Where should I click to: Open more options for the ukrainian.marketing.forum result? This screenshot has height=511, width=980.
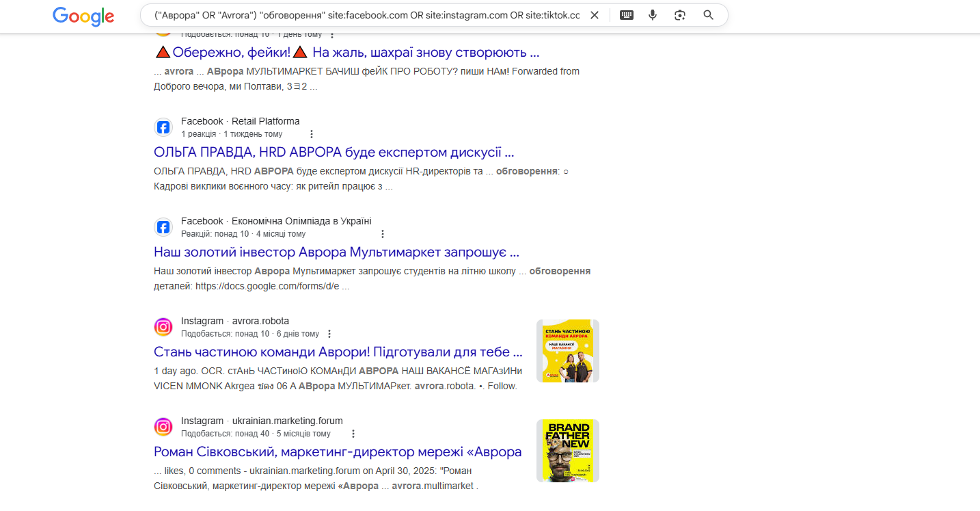click(353, 434)
